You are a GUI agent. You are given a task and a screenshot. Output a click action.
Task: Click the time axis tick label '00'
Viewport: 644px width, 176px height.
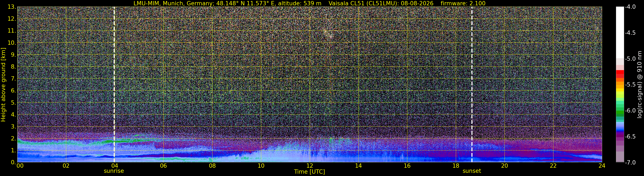pos(20,166)
